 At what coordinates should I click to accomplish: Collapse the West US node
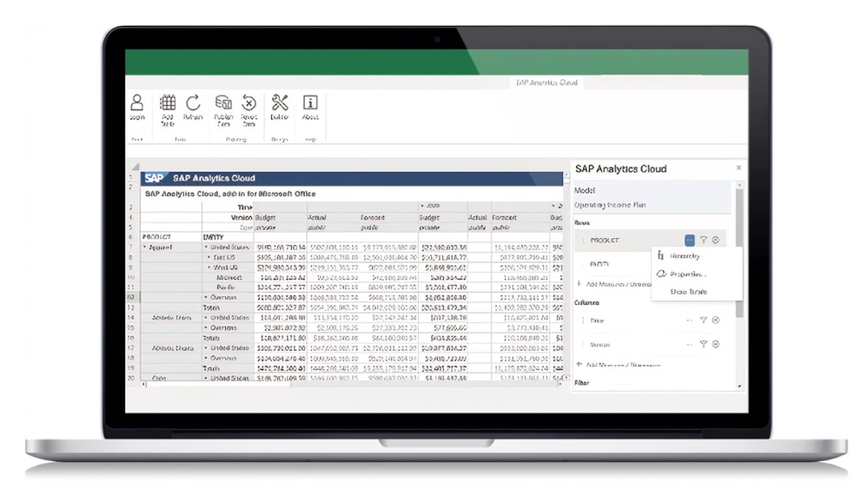pyautogui.click(x=209, y=267)
